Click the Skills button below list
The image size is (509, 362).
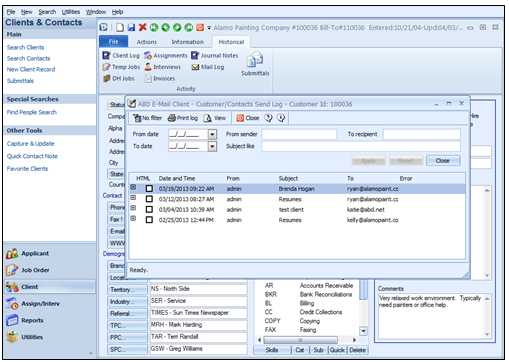[x=272, y=350]
